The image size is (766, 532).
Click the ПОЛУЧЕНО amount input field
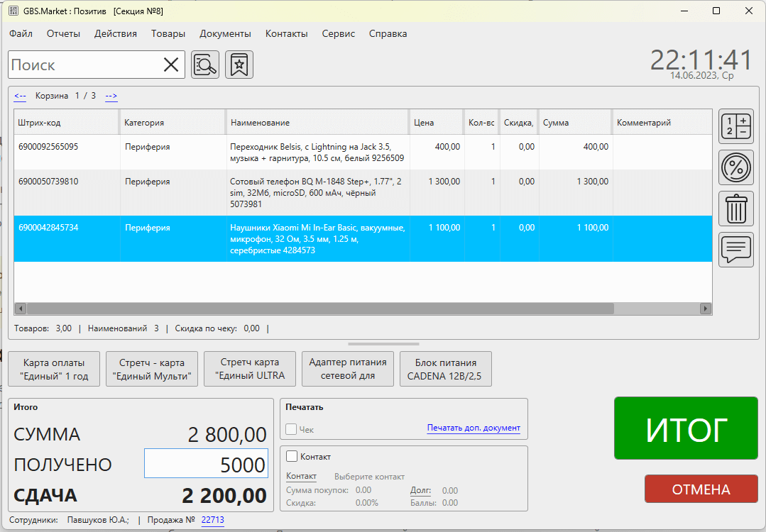[206, 465]
